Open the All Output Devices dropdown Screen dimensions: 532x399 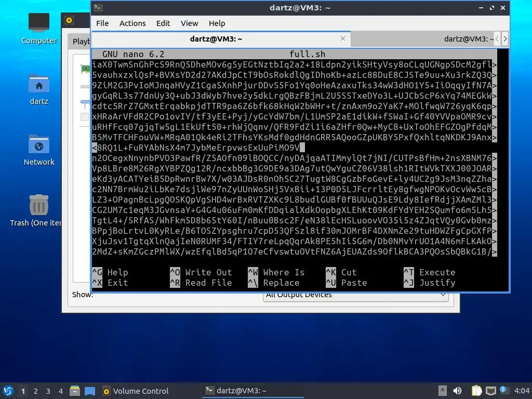coord(355,295)
